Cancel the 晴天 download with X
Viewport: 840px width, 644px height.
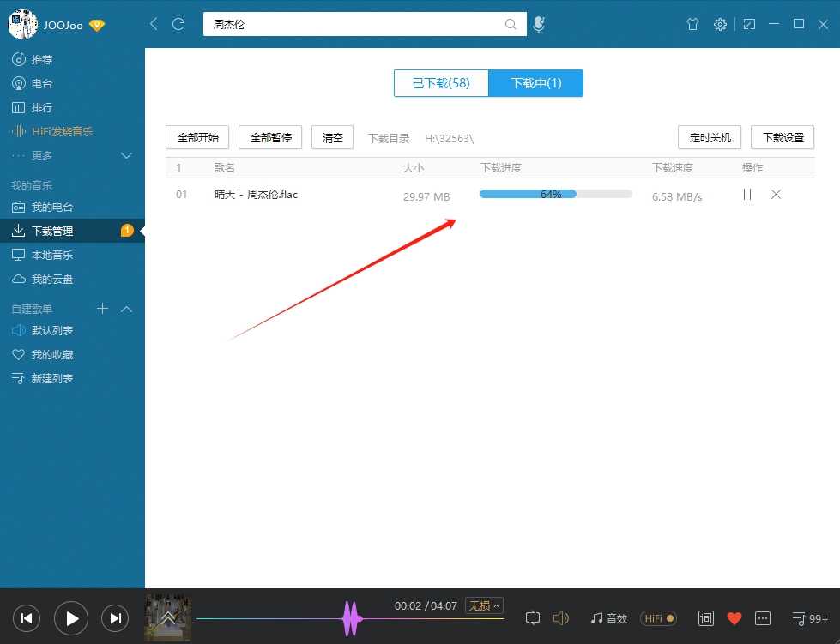(x=776, y=195)
